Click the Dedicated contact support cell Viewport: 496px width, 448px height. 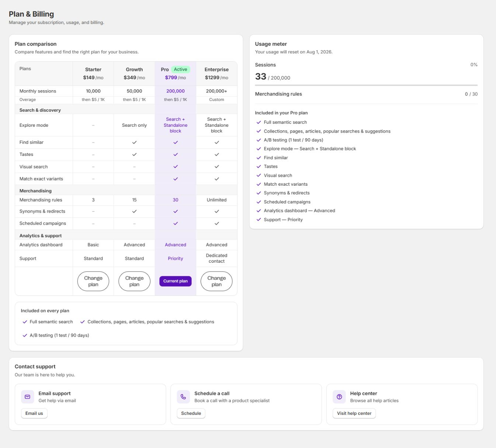point(216,258)
